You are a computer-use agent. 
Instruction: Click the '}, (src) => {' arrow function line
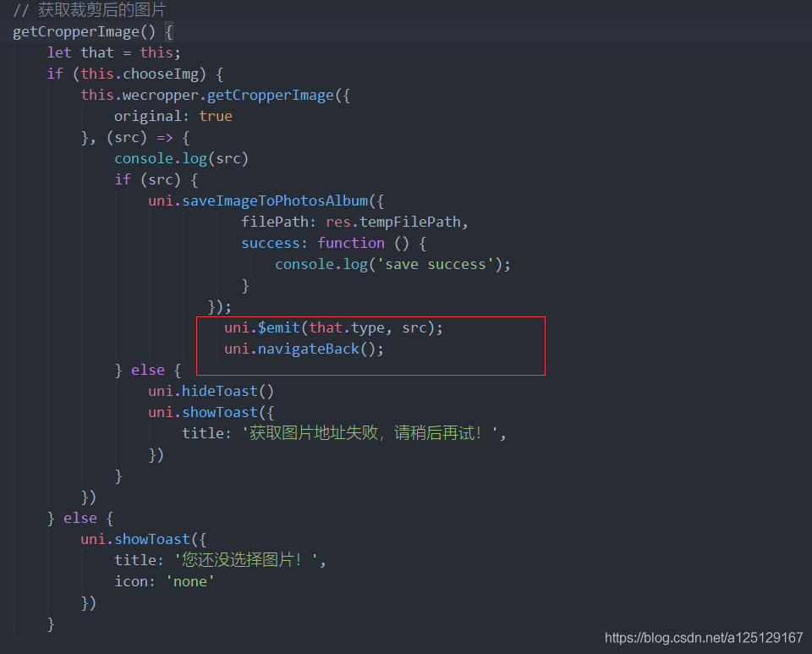coord(135,138)
